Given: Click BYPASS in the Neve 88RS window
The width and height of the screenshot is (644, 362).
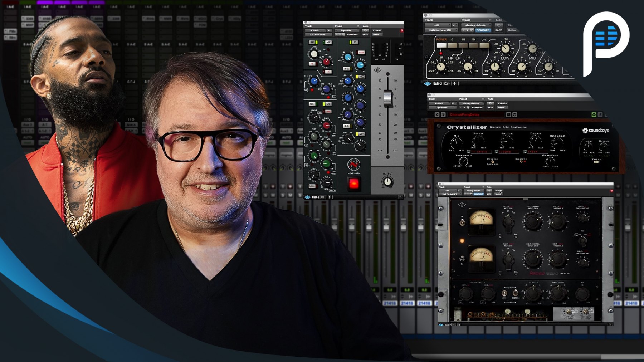Looking at the screenshot, I should pos(377,30).
